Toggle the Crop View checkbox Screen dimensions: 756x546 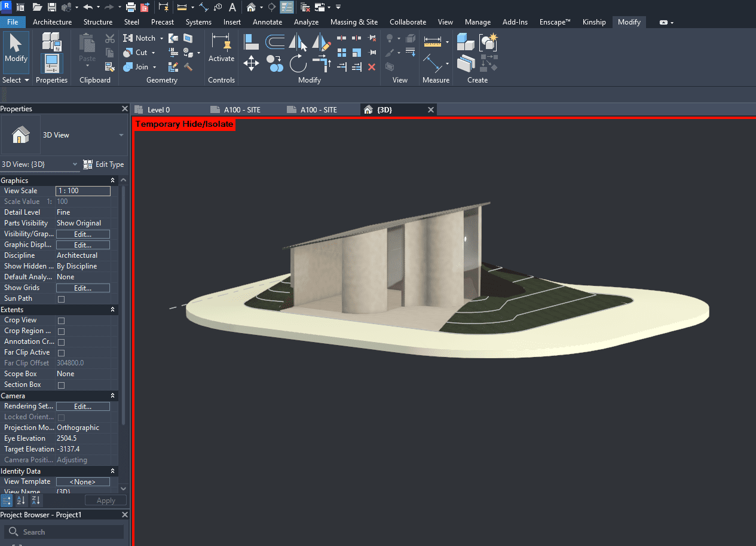coord(61,321)
